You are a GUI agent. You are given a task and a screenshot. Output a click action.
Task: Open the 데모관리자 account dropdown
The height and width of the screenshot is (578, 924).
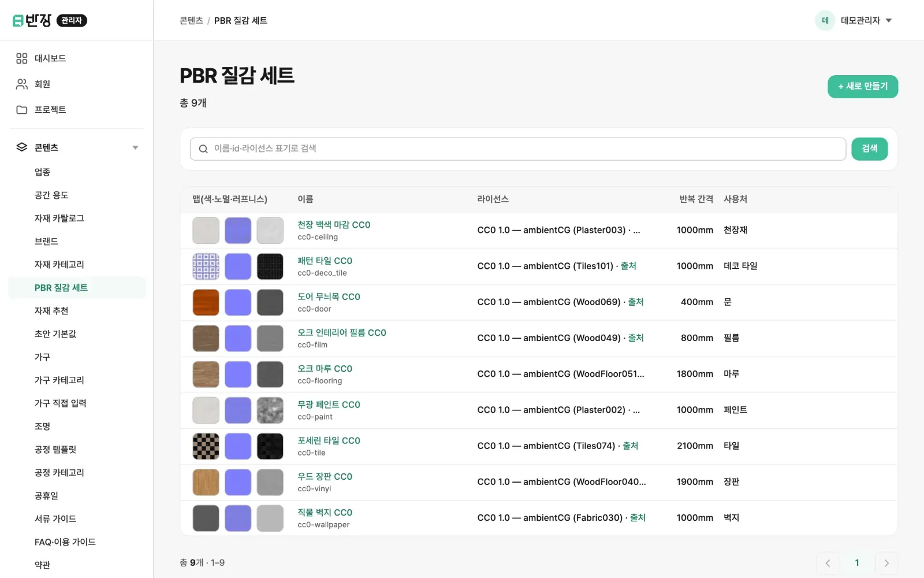point(866,21)
